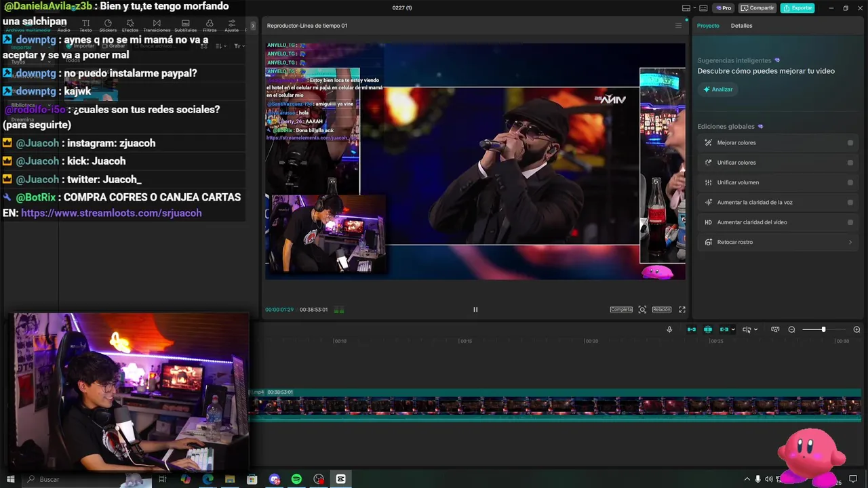Click the Completa quality button

pyautogui.click(x=621, y=310)
